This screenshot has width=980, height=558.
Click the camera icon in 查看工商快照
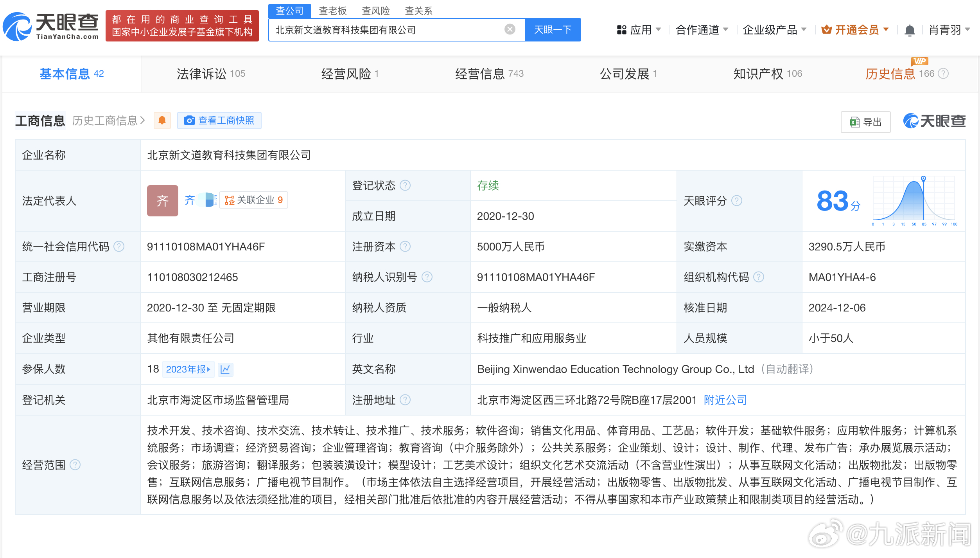[x=189, y=121]
